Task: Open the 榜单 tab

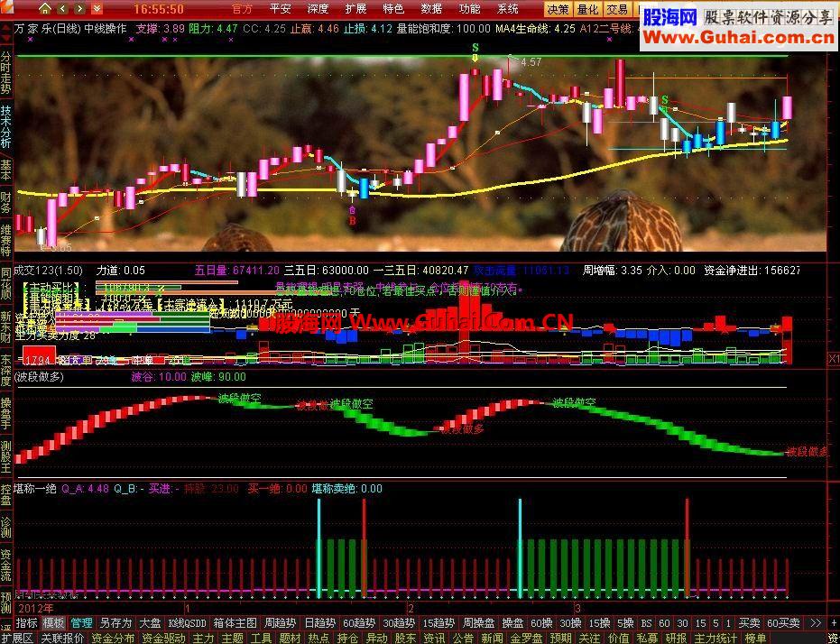Action: point(755,638)
